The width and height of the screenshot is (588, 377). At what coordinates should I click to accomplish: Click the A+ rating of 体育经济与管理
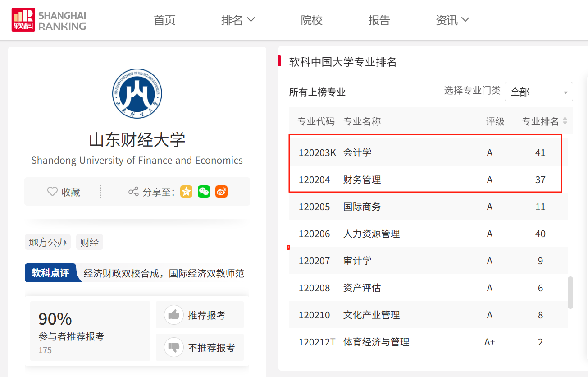(490, 342)
